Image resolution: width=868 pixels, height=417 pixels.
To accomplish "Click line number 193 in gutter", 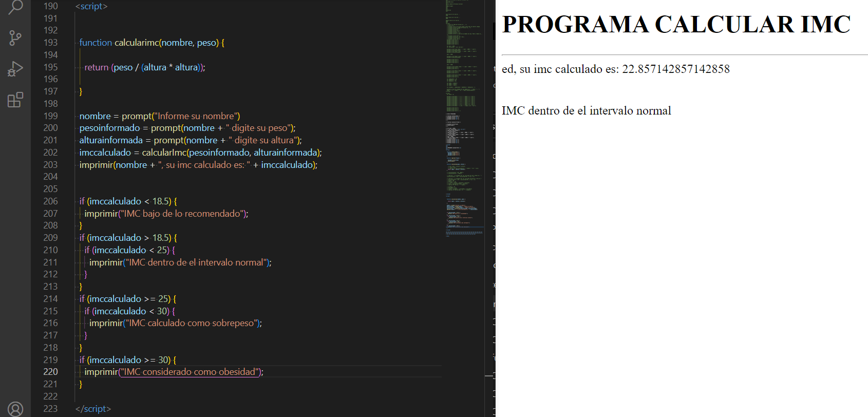I will point(50,43).
